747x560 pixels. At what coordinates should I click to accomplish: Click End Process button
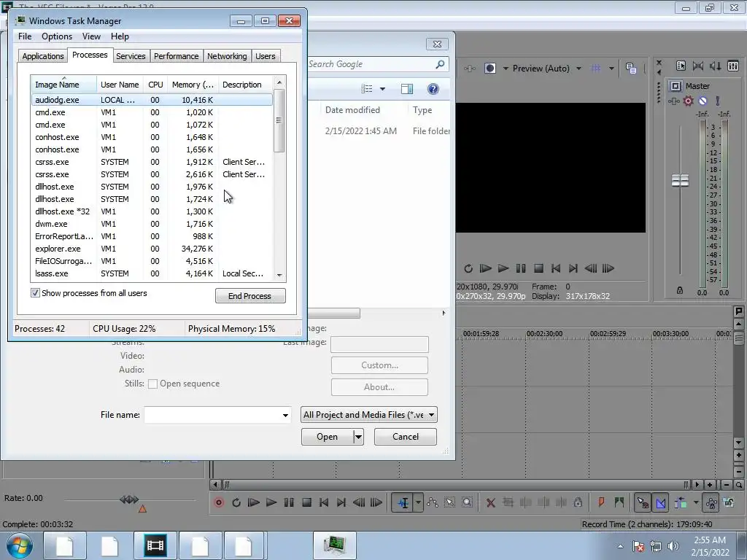pos(250,296)
